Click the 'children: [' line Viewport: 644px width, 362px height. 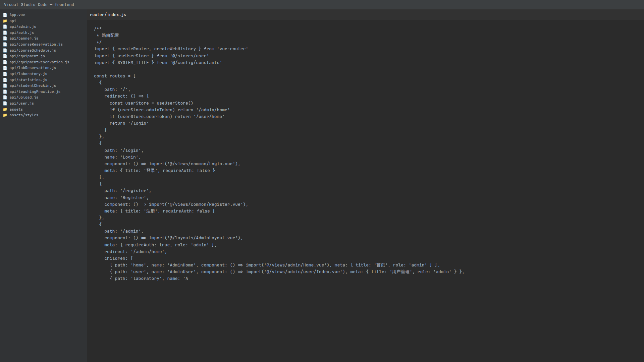click(119, 258)
